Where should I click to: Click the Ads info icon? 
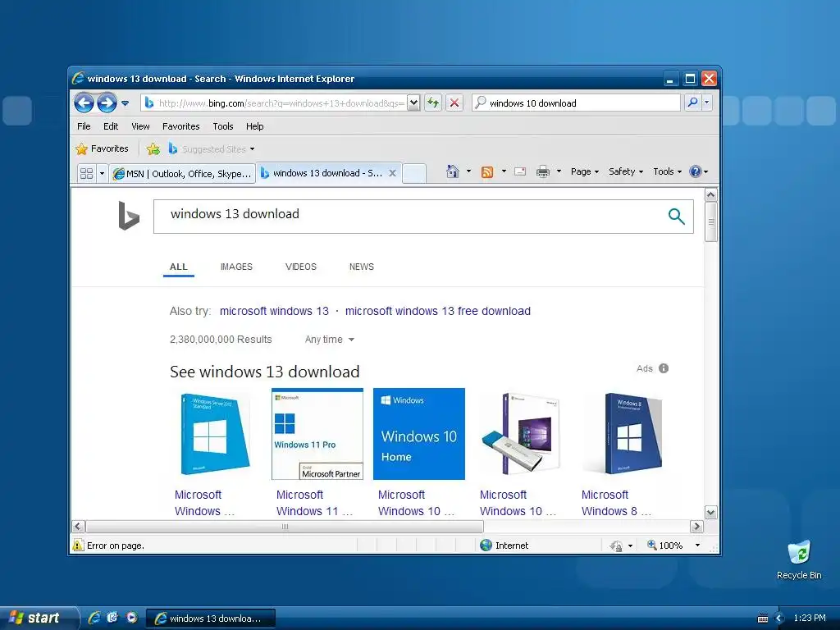[x=664, y=368]
